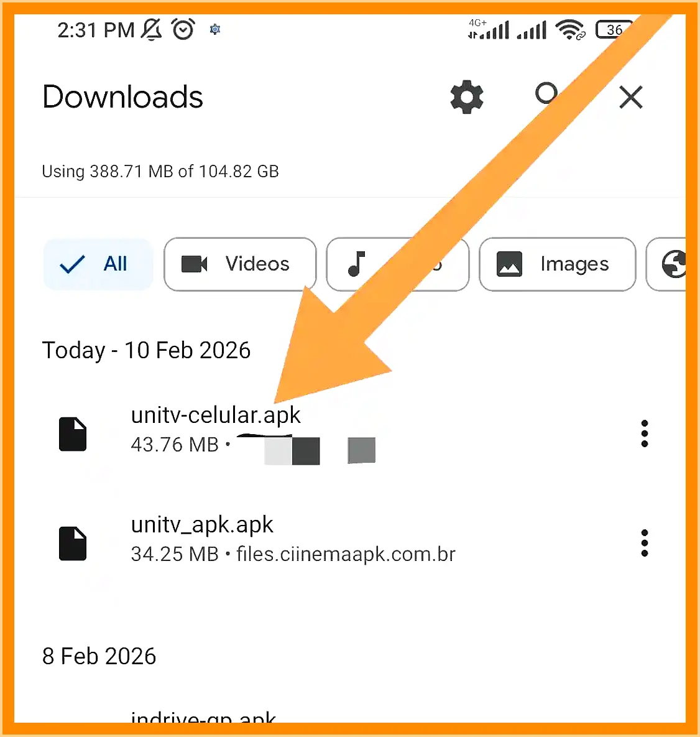Tap the battery indicator showing 36
Image resolution: width=700 pixels, height=737 pixels.
(613, 30)
